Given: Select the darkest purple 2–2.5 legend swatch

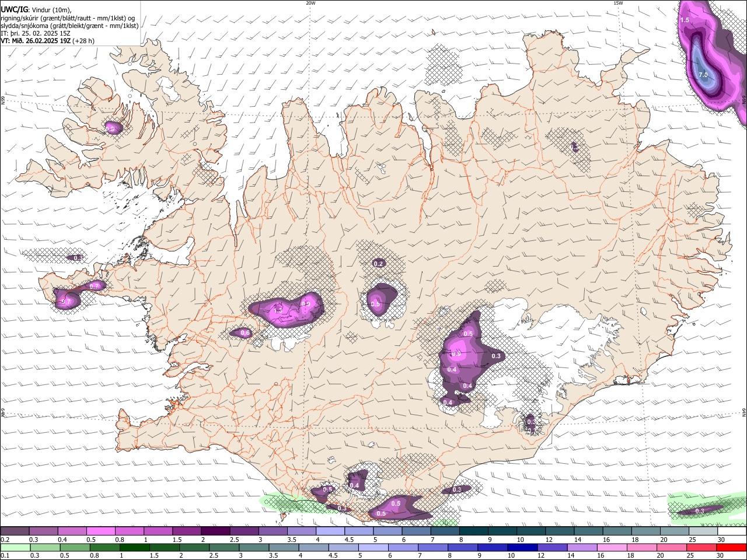Looking at the screenshot, I should tap(215, 531).
